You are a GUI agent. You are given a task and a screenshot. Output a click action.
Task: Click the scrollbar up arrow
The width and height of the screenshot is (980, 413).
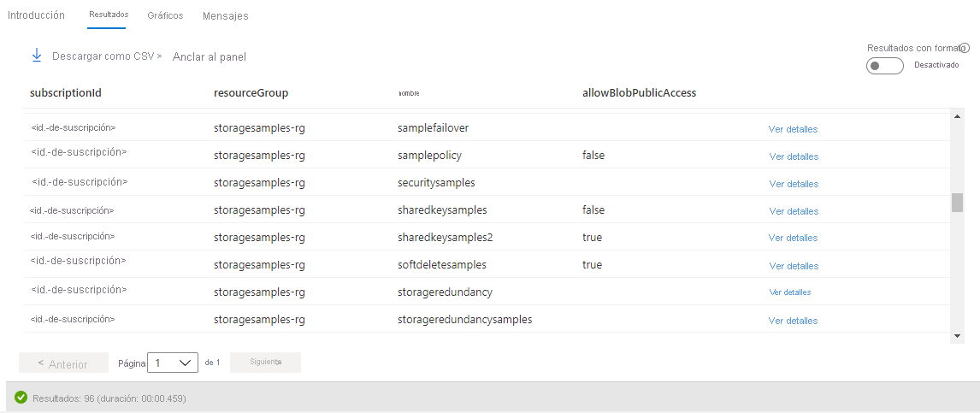click(x=958, y=117)
